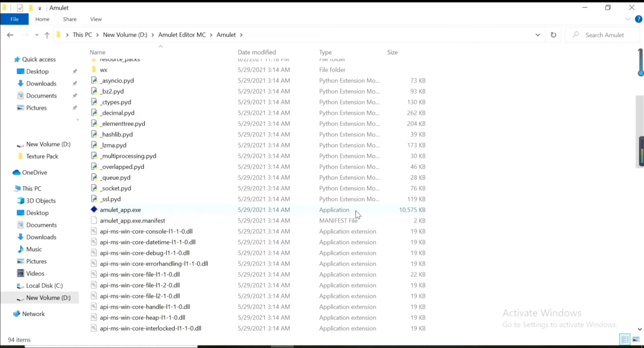Open the wx folder icon
Viewport: 644px width, 348px height.
[x=94, y=70]
